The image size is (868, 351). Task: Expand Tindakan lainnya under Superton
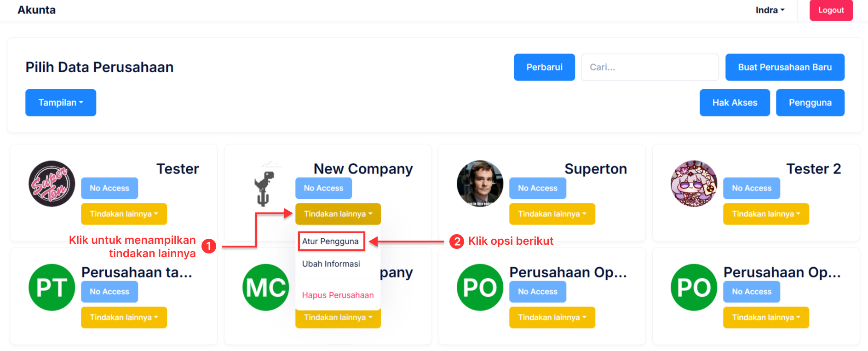[x=552, y=214]
